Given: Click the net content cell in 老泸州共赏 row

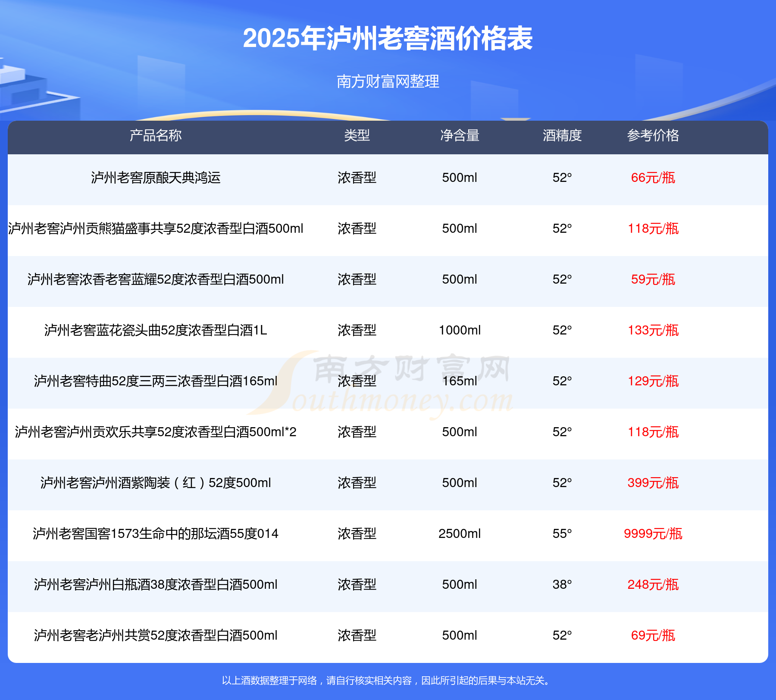Looking at the screenshot, I should coord(460,635).
